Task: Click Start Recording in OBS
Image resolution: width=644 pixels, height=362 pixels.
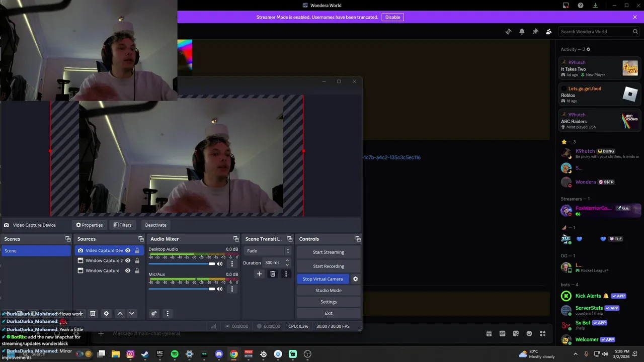Action: (x=329, y=266)
